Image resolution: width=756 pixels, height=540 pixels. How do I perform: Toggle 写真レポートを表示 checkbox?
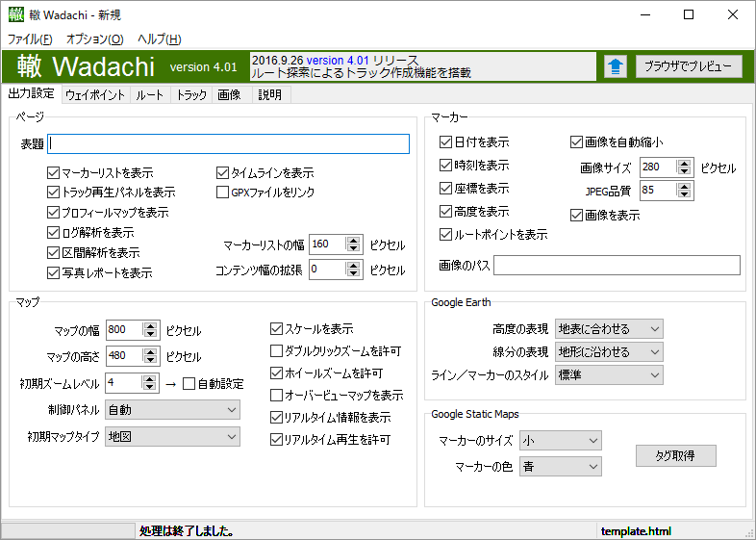tap(53, 273)
